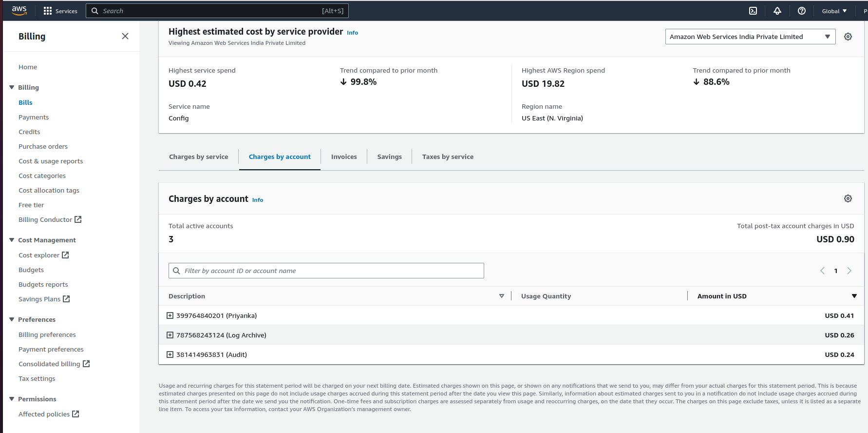Open the service provider dropdown

click(750, 37)
